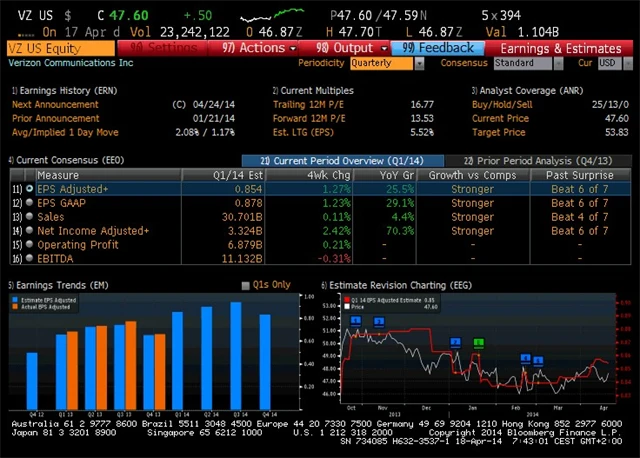Click the green event marker on revision chart
The width and height of the screenshot is (640, 458).
pyautogui.click(x=478, y=342)
